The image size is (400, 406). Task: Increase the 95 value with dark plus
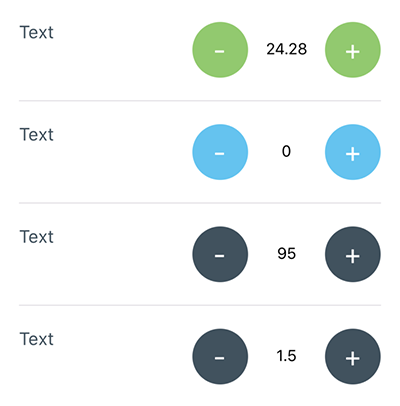click(x=353, y=254)
